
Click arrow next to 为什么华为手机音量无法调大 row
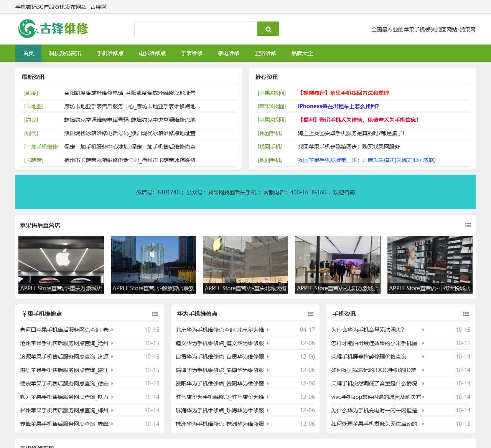423,330
